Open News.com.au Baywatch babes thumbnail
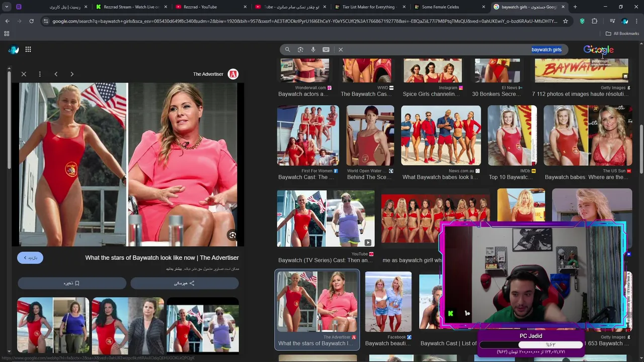The width and height of the screenshot is (644, 362). (441, 135)
